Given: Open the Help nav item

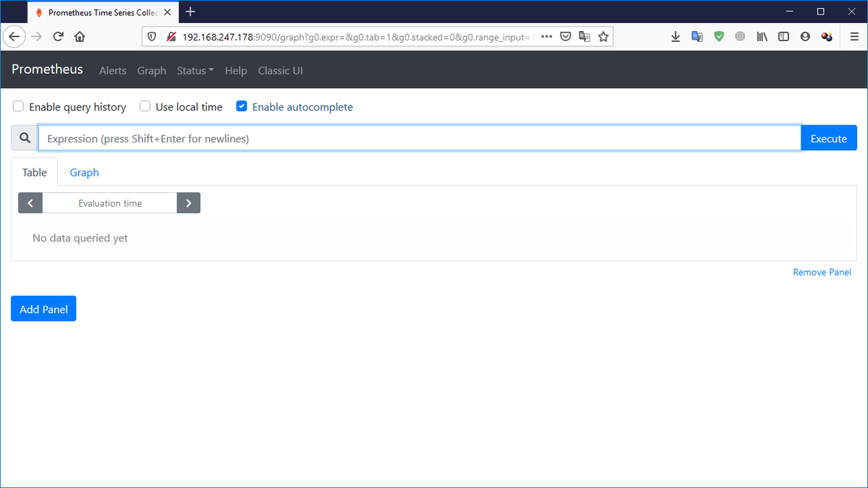Looking at the screenshot, I should tap(236, 70).
